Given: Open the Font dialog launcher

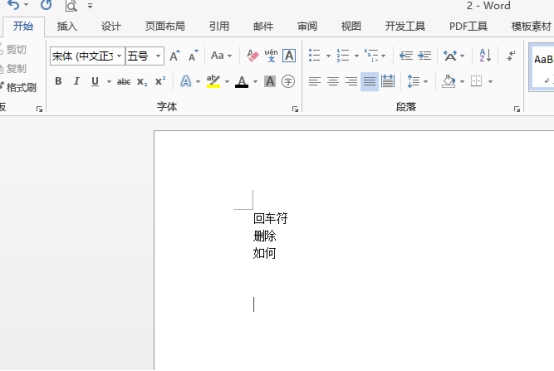Looking at the screenshot, I should 295,109.
